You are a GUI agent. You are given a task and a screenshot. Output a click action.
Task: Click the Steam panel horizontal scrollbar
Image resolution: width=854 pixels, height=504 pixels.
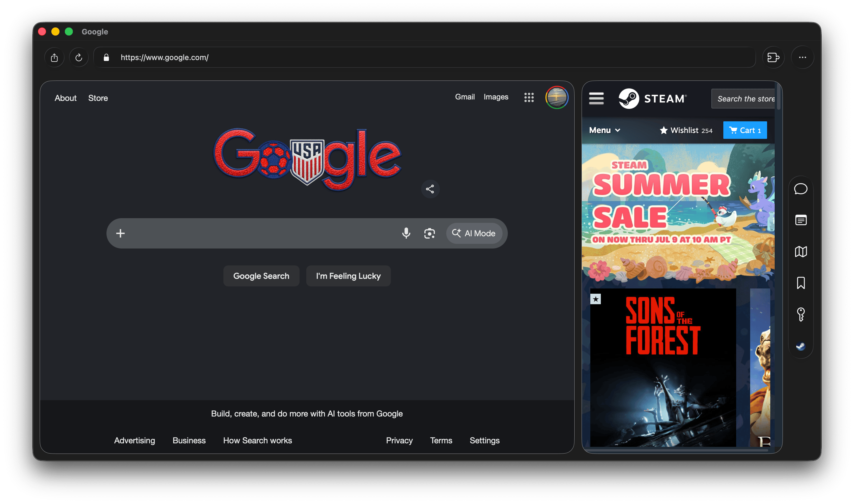[676, 450]
